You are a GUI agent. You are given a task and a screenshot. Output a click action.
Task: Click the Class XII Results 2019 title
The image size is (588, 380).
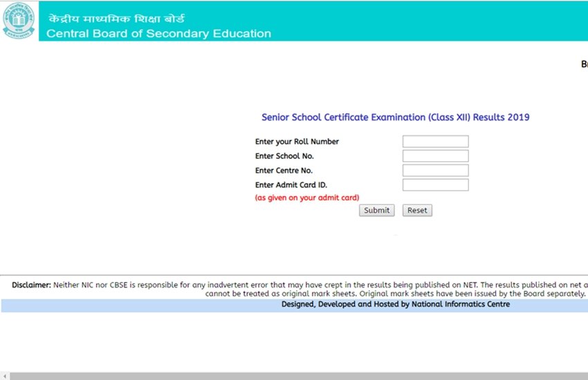(395, 117)
